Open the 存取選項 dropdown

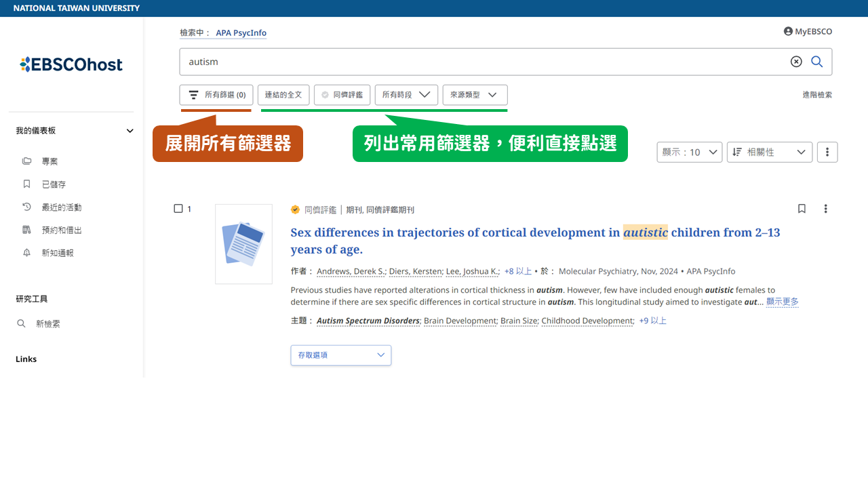340,355
